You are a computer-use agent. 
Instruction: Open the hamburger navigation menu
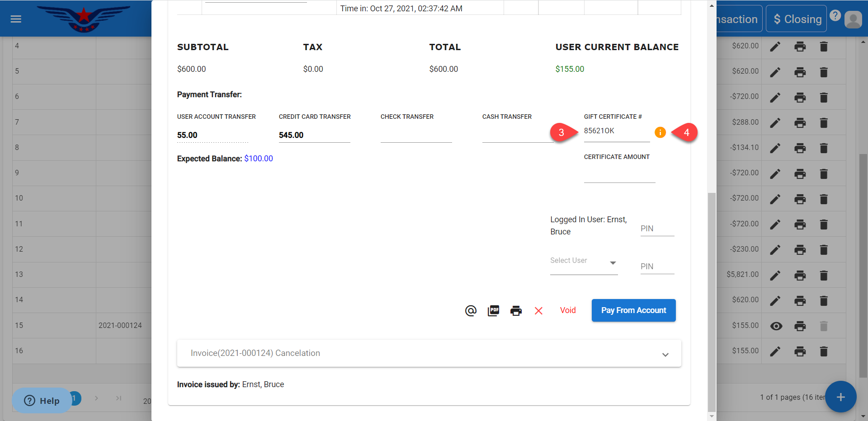pos(16,19)
